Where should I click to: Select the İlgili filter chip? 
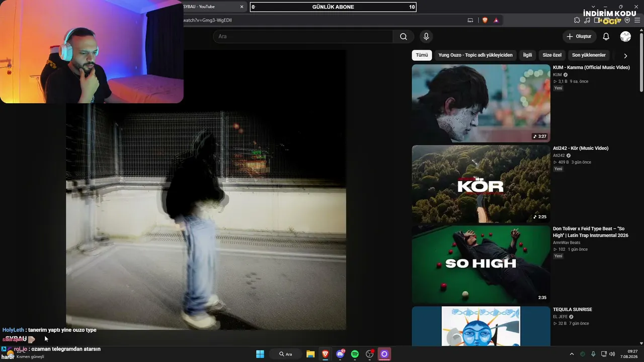[x=527, y=55]
